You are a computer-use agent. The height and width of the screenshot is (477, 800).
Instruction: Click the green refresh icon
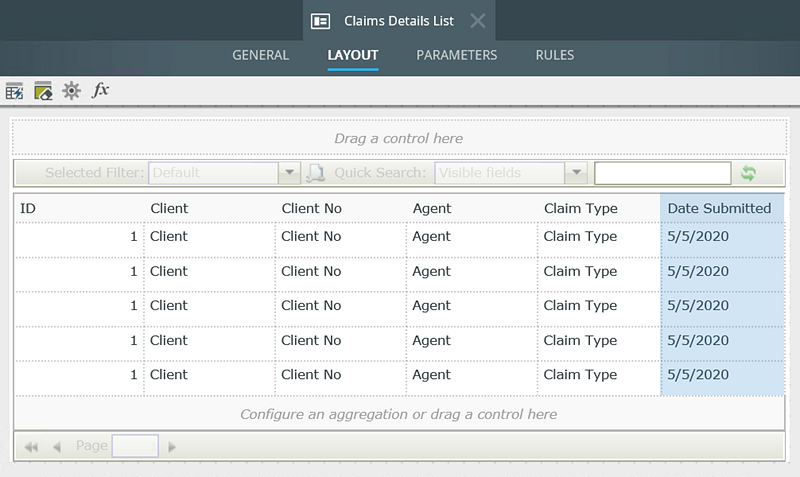pyautogui.click(x=748, y=173)
